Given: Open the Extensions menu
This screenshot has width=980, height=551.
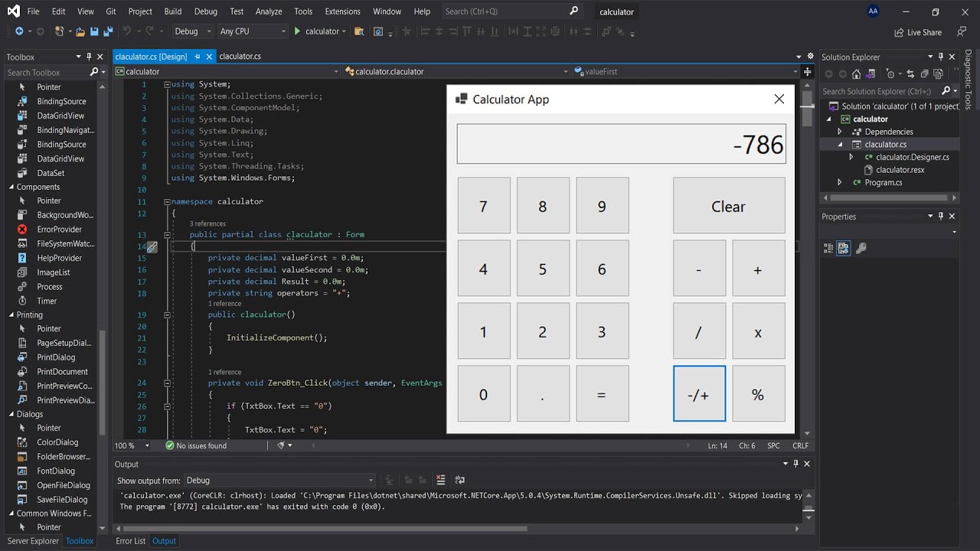Looking at the screenshot, I should click(x=342, y=11).
